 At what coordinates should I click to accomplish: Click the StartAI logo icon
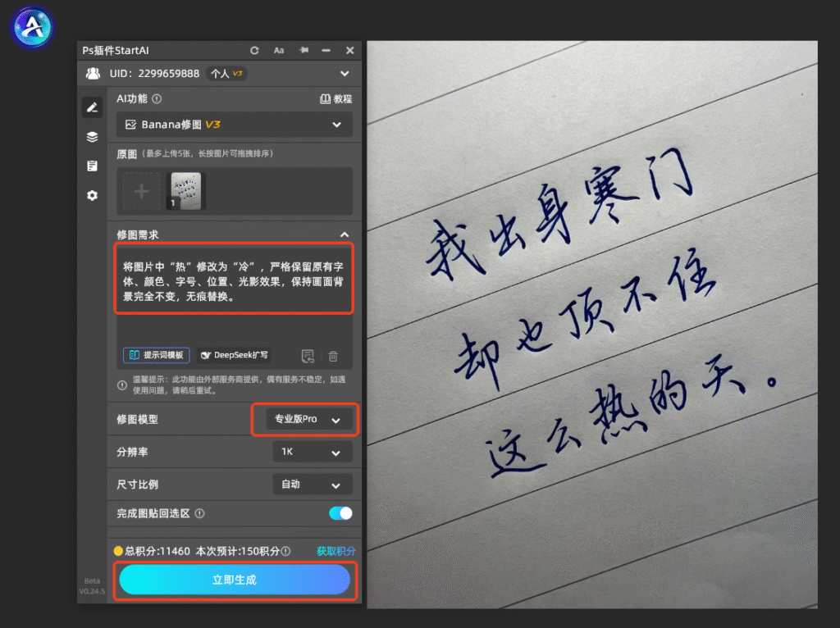[32, 27]
